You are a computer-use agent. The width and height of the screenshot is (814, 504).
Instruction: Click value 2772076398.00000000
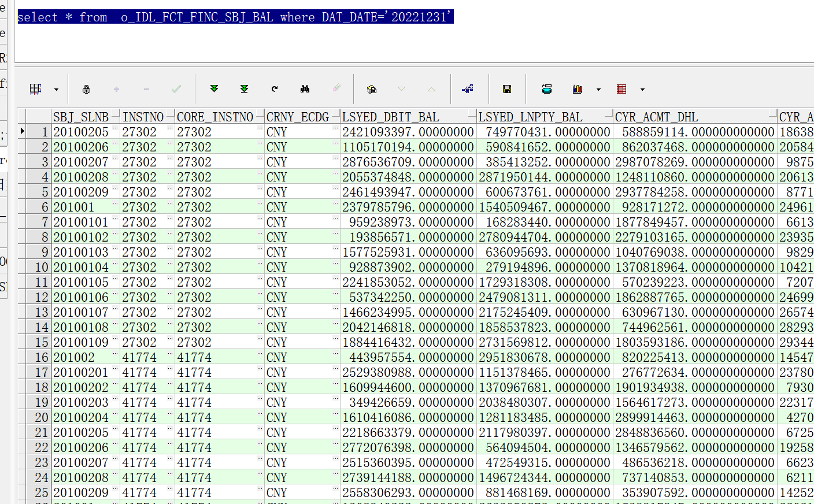point(408,447)
